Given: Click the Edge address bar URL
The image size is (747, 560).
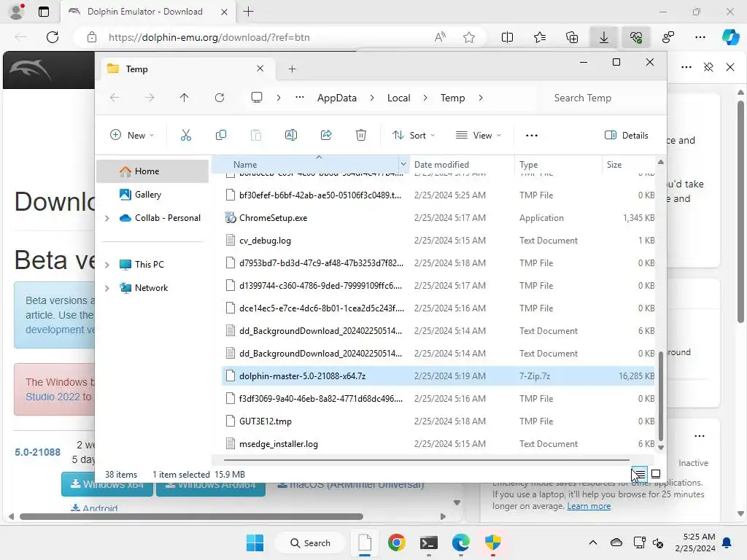Looking at the screenshot, I should click(x=209, y=37).
